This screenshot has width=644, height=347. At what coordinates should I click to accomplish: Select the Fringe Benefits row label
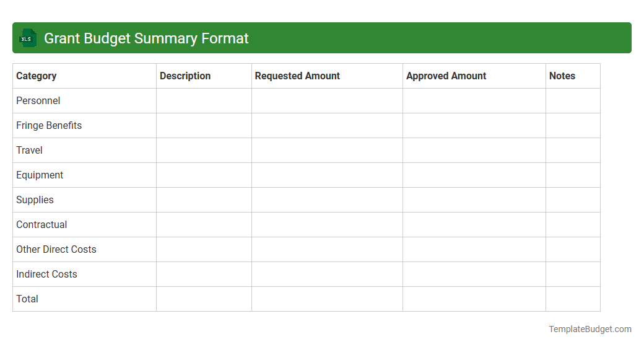pos(49,125)
